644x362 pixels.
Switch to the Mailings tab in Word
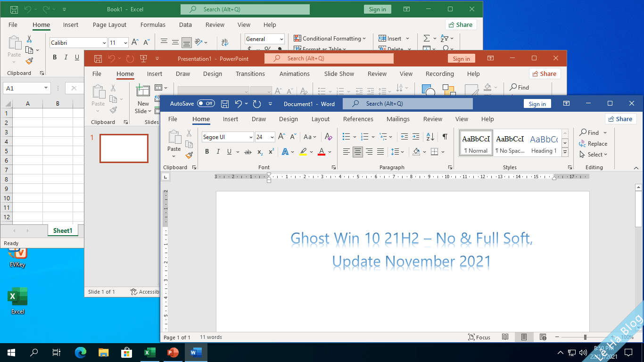coord(397,119)
